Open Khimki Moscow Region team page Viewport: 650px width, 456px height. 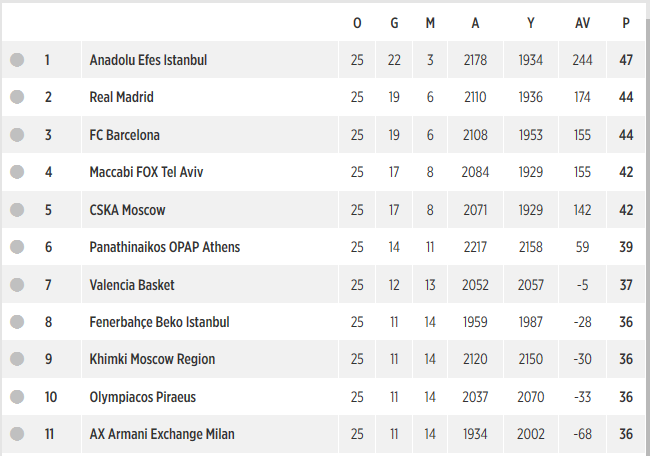(x=152, y=359)
